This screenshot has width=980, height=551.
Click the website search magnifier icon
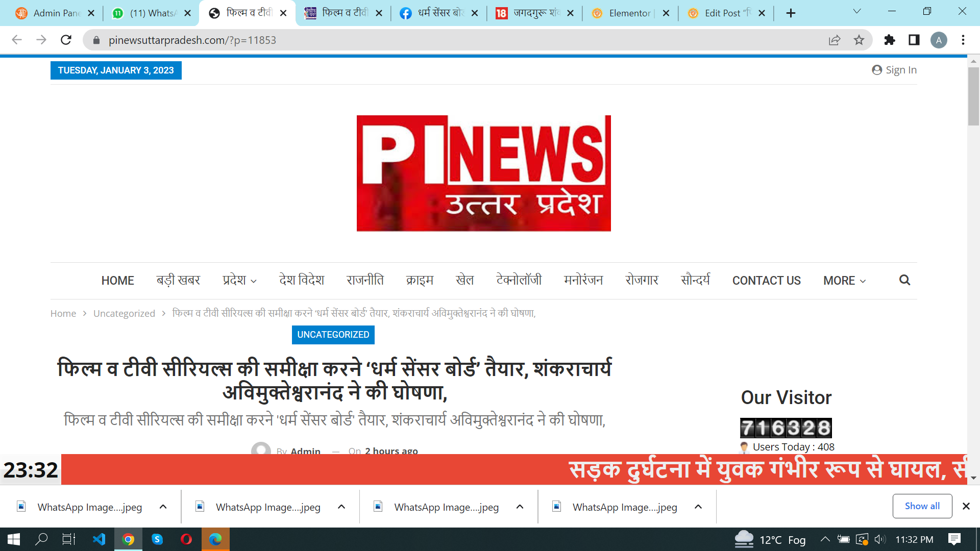pyautogui.click(x=904, y=280)
